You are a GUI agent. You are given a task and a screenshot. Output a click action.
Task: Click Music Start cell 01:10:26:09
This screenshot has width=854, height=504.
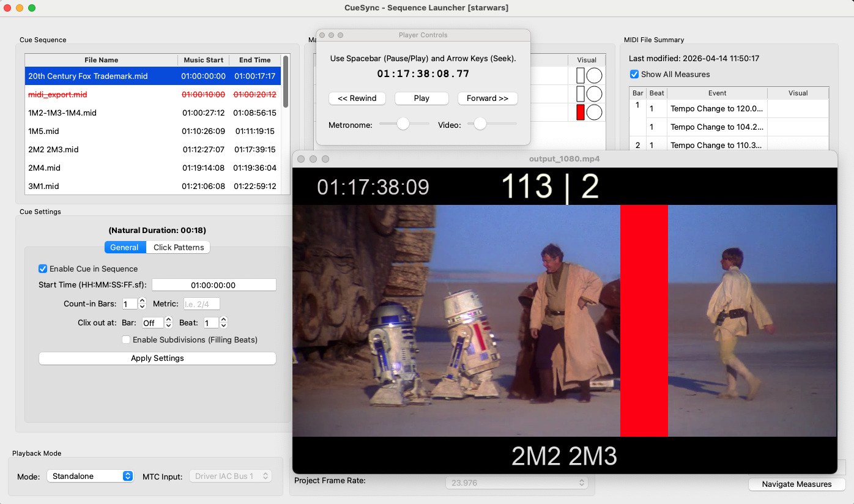[204, 131]
